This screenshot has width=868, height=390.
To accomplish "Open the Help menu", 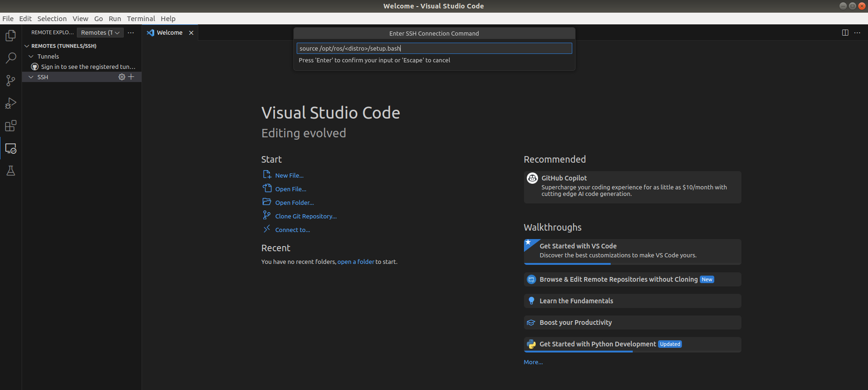I will [x=168, y=19].
